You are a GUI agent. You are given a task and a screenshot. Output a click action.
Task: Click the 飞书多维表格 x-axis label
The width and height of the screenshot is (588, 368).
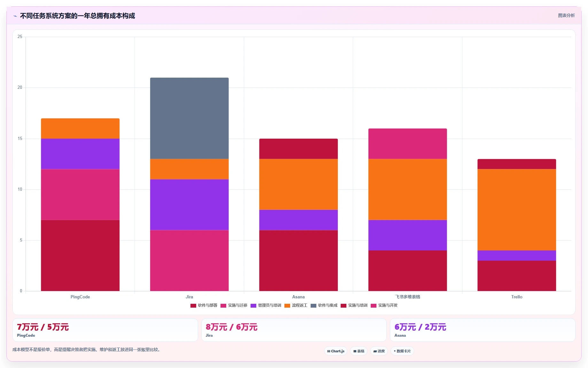[408, 297]
